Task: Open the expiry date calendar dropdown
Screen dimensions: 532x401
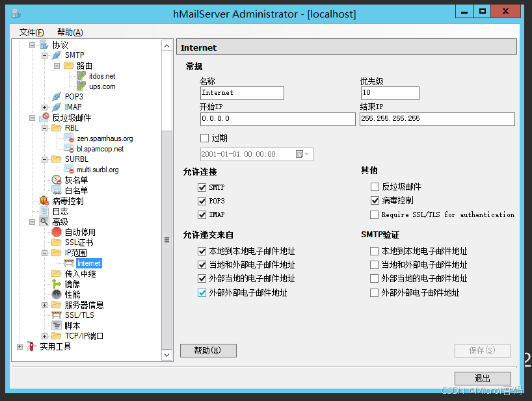Action: [x=302, y=154]
